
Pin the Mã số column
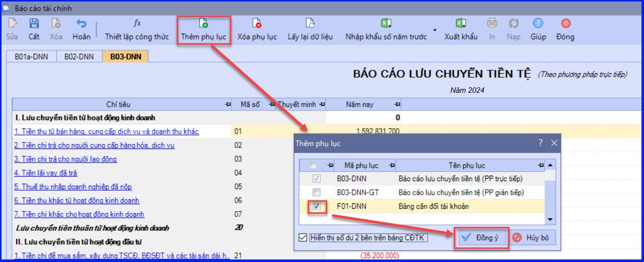(272, 104)
